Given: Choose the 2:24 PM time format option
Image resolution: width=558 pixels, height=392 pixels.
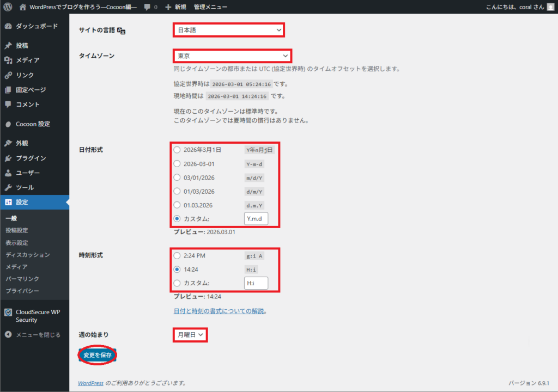Looking at the screenshot, I should point(177,255).
